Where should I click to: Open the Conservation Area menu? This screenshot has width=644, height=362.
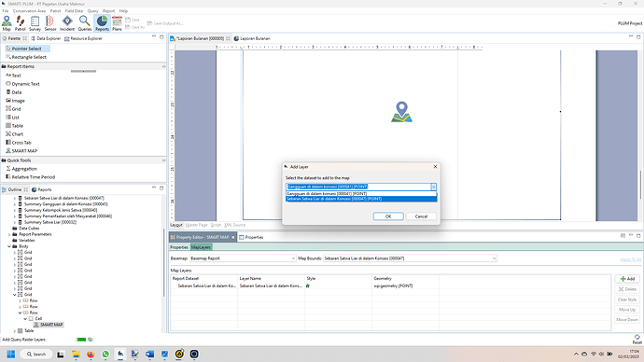click(x=29, y=11)
